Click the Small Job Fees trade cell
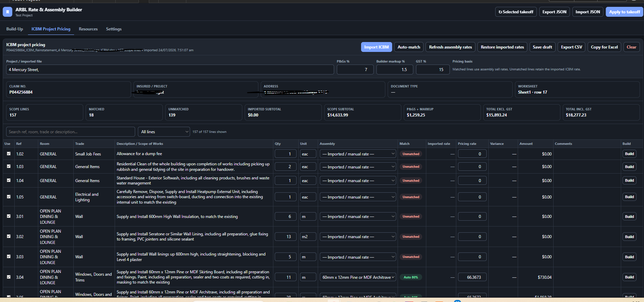Screen dimensions: 644x302 pos(88,154)
